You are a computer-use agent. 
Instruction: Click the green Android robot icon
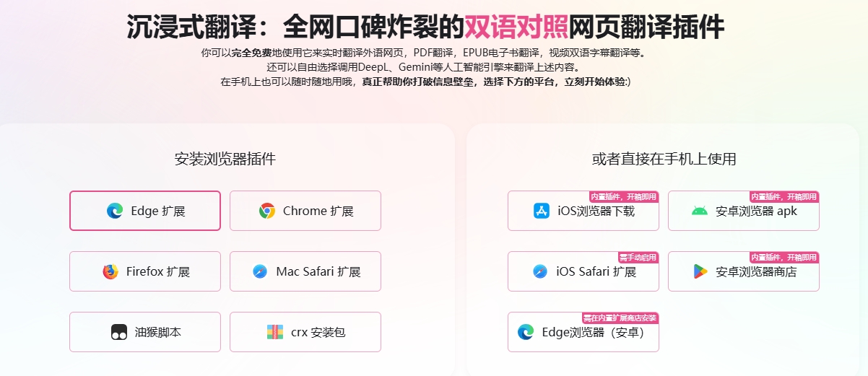click(x=699, y=211)
